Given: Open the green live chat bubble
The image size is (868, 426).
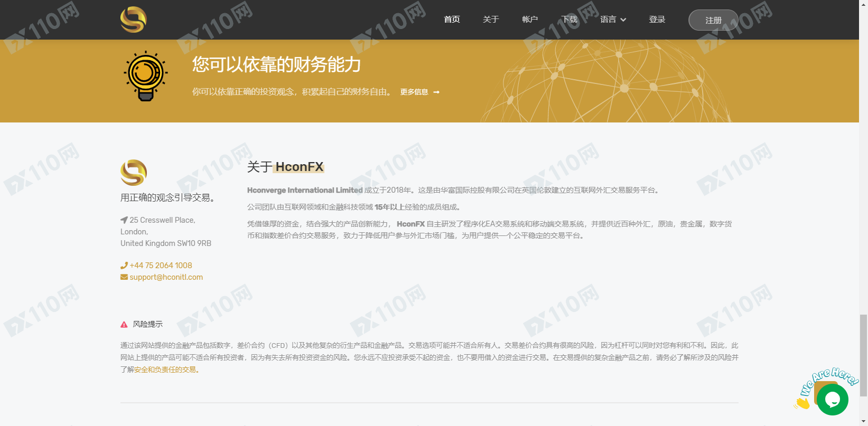Looking at the screenshot, I should pyautogui.click(x=832, y=400).
